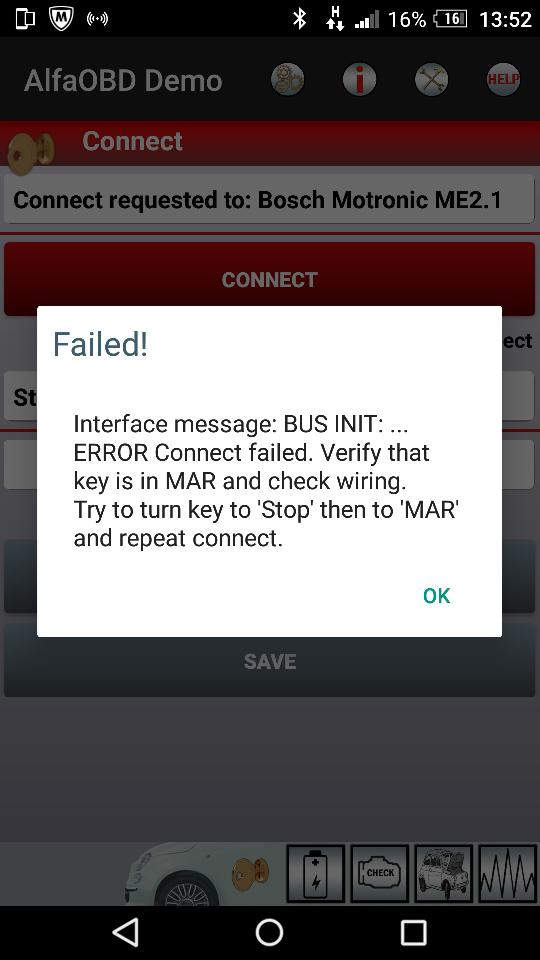540x960 pixels.
Task: Tap the SAVE button
Action: coord(269,661)
